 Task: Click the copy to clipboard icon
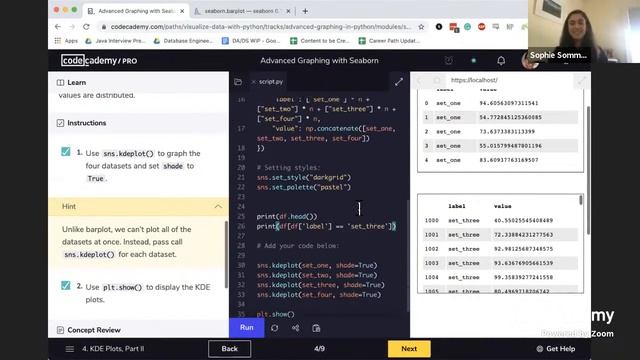[316, 328]
